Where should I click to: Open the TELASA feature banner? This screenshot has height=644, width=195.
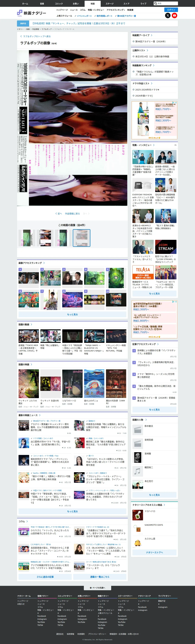point(143,272)
